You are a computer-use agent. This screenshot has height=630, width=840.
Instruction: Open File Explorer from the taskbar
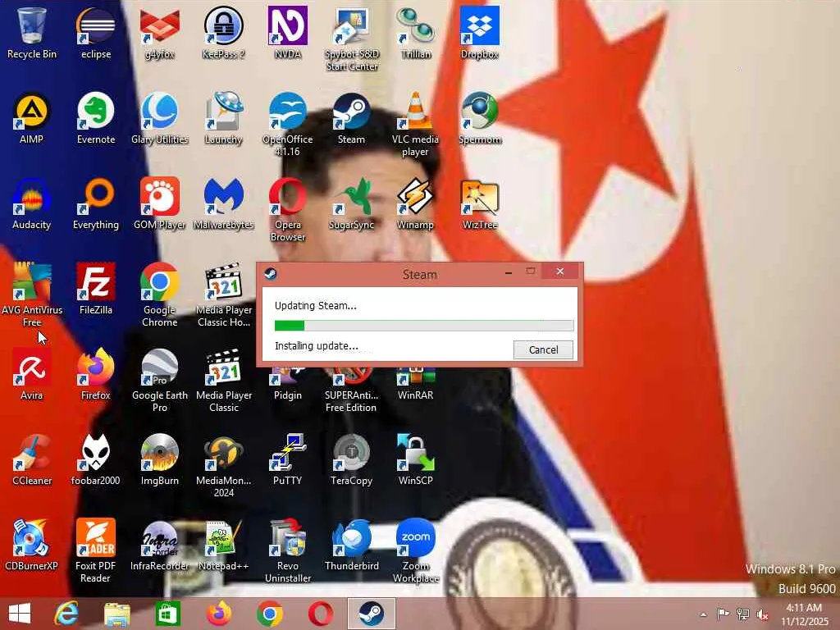[x=116, y=614]
